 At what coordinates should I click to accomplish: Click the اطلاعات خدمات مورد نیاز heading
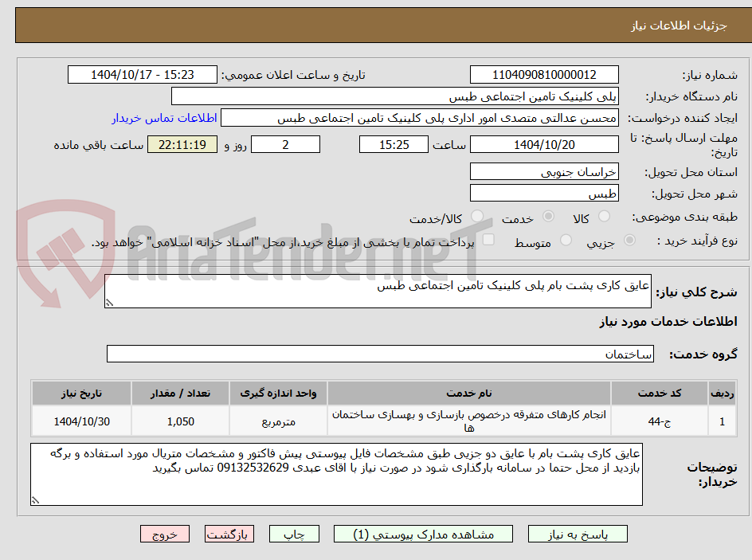[668, 321]
